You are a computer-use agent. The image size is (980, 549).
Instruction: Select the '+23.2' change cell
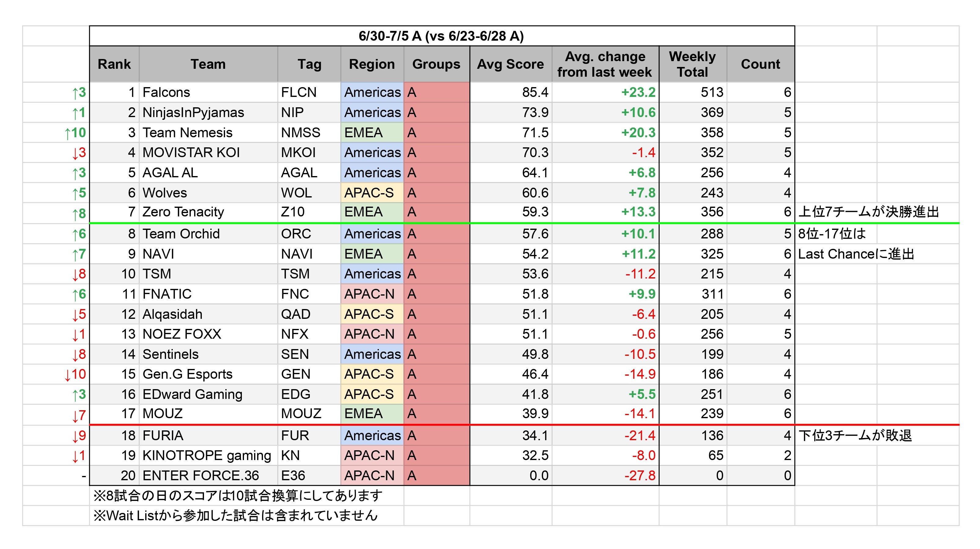coord(605,92)
